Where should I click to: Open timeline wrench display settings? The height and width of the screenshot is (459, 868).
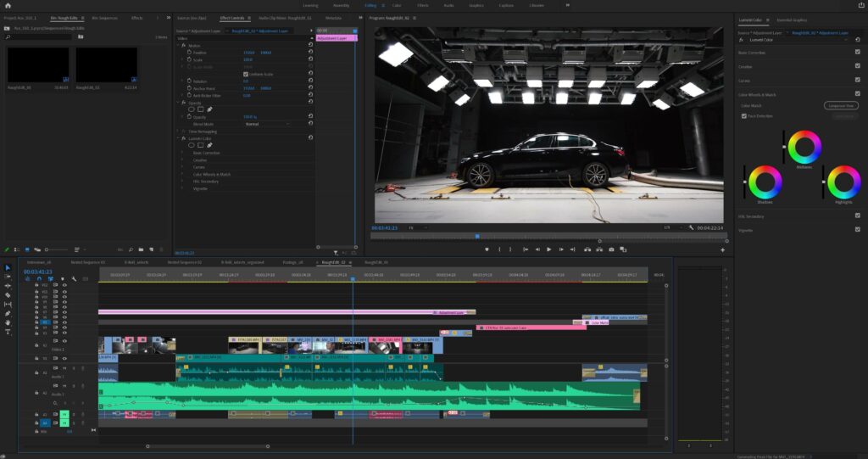(x=74, y=279)
